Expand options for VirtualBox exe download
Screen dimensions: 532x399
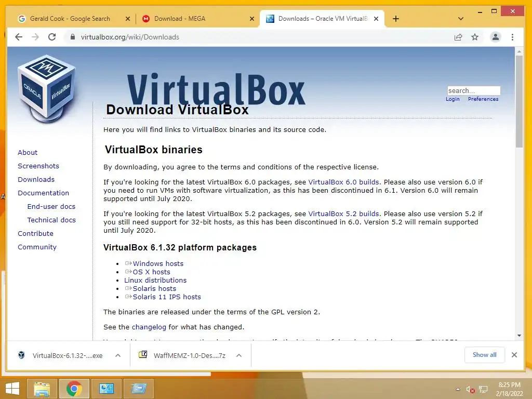118,355
